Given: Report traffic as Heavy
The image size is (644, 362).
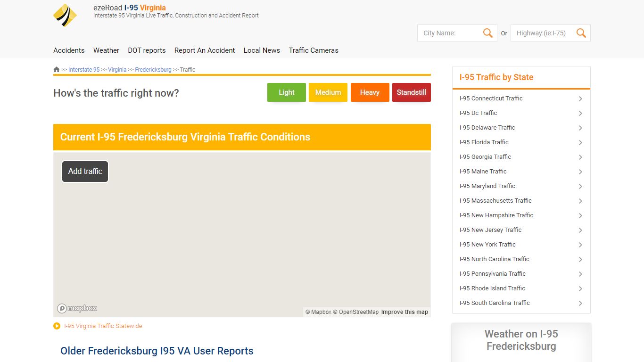Looking at the screenshot, I should tap(370, 92).
